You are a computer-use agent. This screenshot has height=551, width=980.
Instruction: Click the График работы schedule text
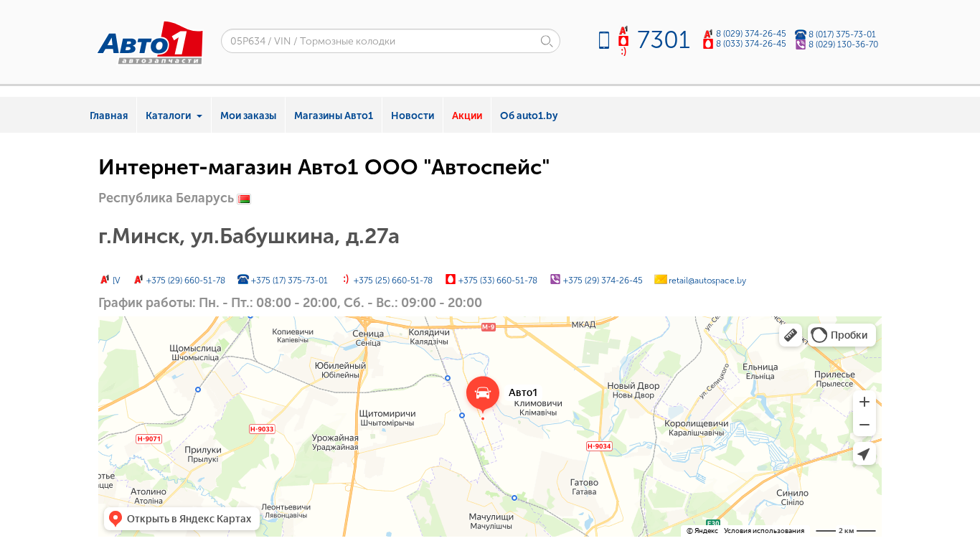[x=290, y=303]
